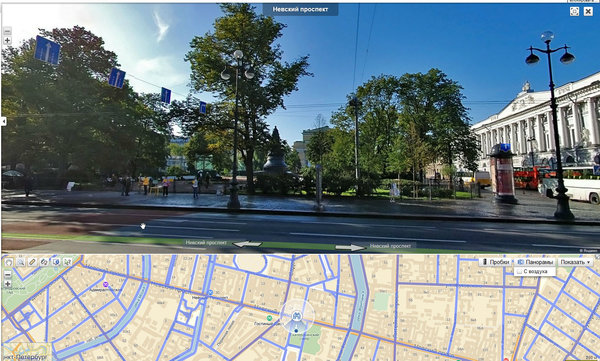The height and width of the screenshot is (361, 600).
Task: Toggle the Пробки traffic layer
Action: click(495, 262)
